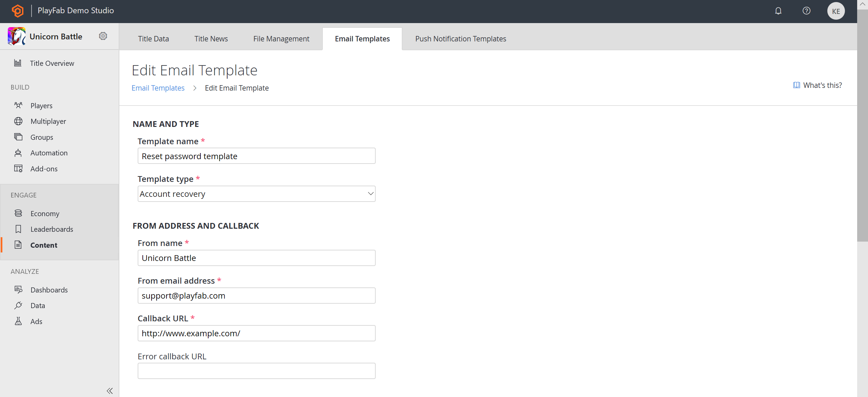Click the Automation sidebar icon
The image size is (868, 397).
(x=18, y=152)
